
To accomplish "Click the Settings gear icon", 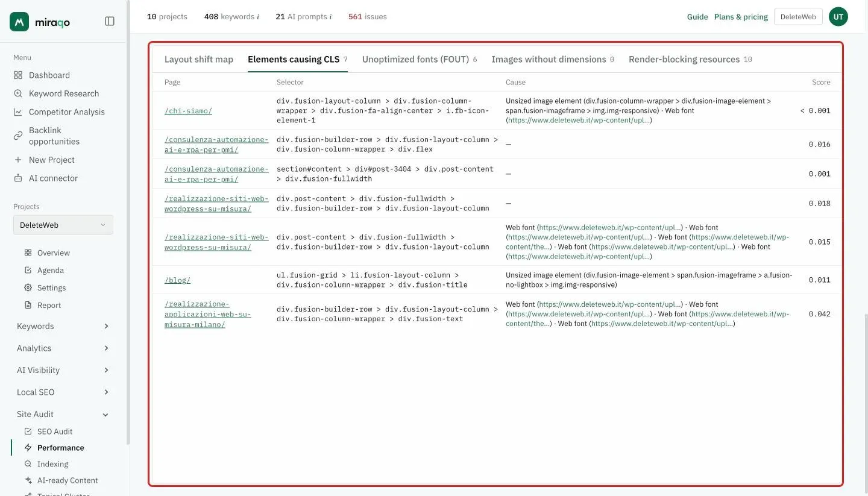I will coord(28,287).
